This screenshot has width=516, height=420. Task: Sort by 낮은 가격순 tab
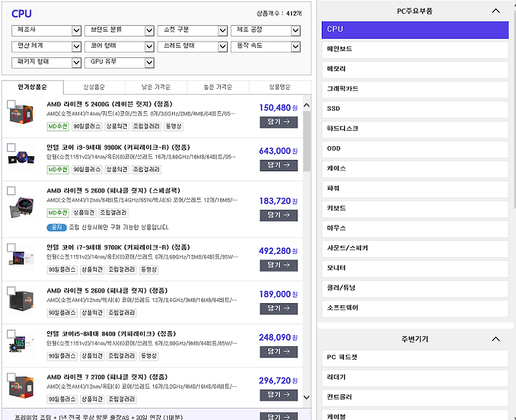pos(156,87)
